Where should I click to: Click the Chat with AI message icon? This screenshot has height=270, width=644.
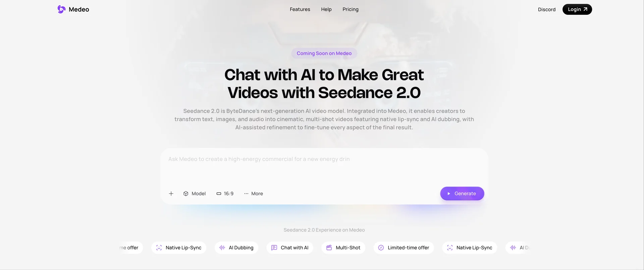point(274,248)
